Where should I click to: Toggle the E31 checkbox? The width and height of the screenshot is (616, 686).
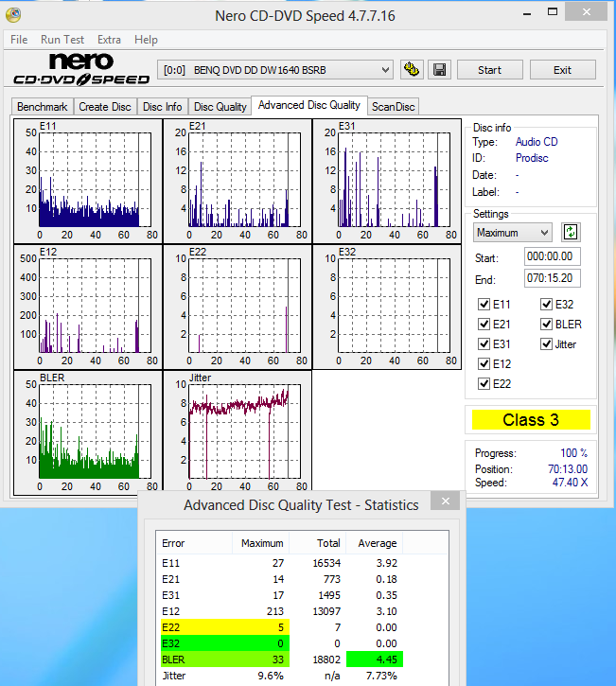click(x=484, y=343)
